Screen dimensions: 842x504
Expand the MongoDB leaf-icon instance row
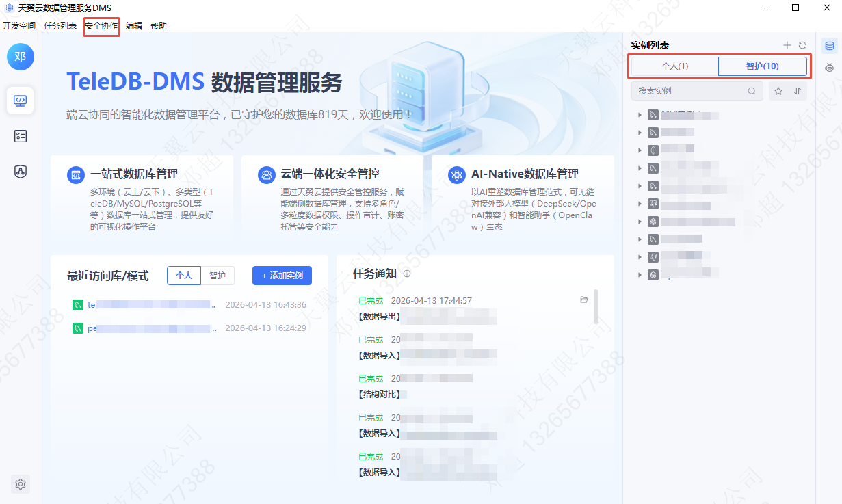[640, 150]
